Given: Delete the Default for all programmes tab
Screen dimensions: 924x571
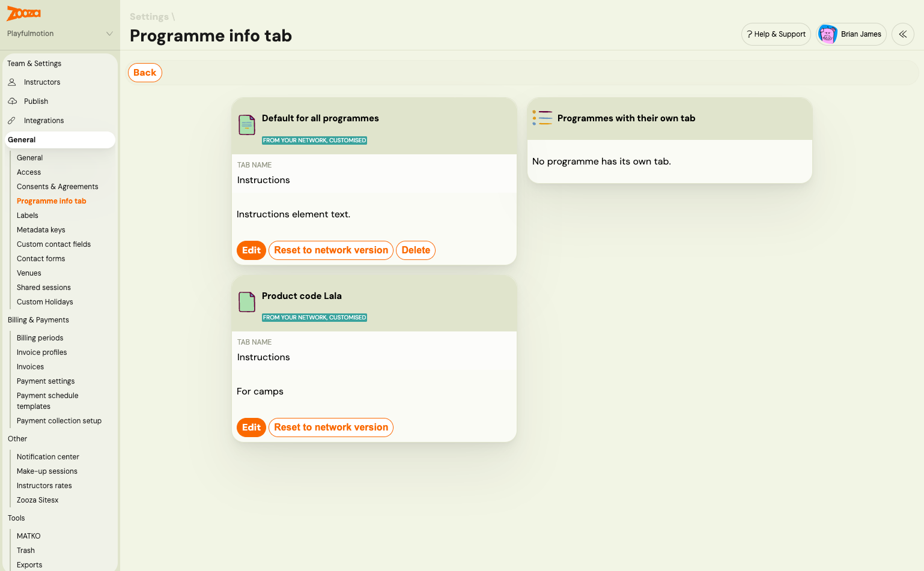Looking at the screenshot, I should coord(416,250).
